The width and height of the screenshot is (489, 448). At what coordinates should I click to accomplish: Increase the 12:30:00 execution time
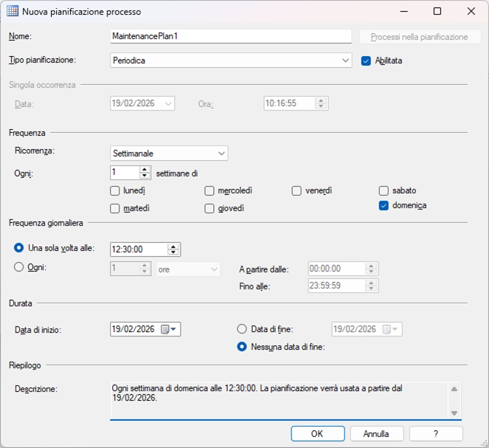[173, 246]
